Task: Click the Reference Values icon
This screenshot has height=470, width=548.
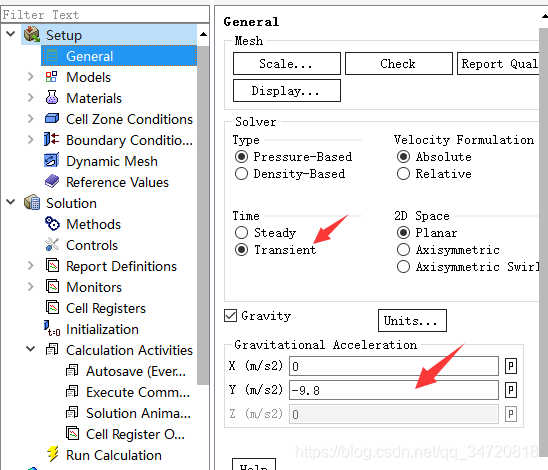Action: point(52,181)
